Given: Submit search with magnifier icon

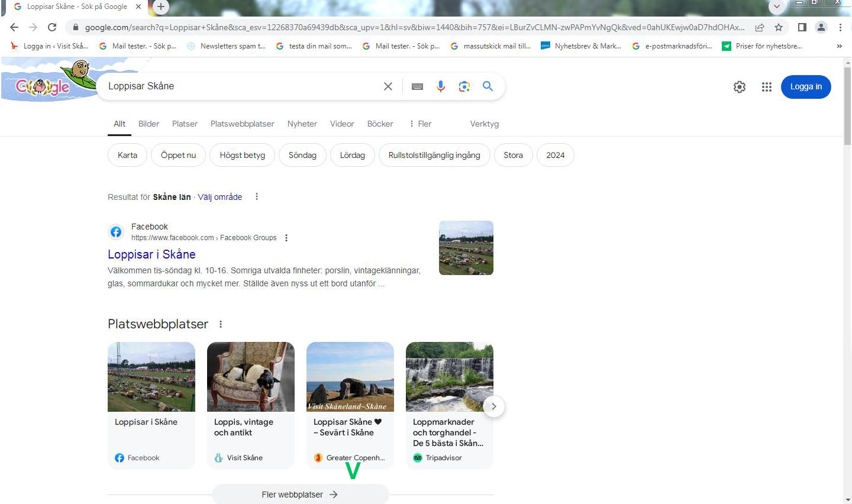Looking at the screenshot, I should 488,86.
